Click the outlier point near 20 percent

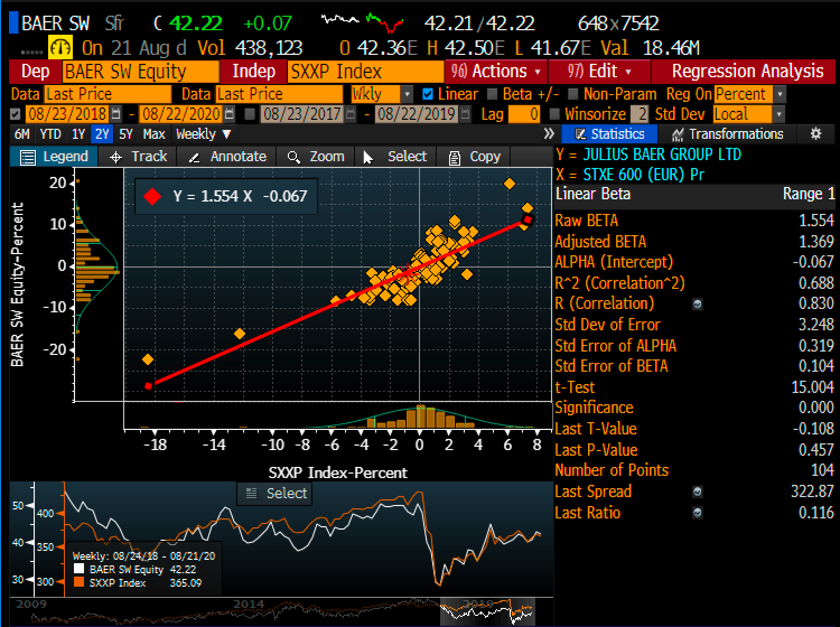[x=509, y=184]
